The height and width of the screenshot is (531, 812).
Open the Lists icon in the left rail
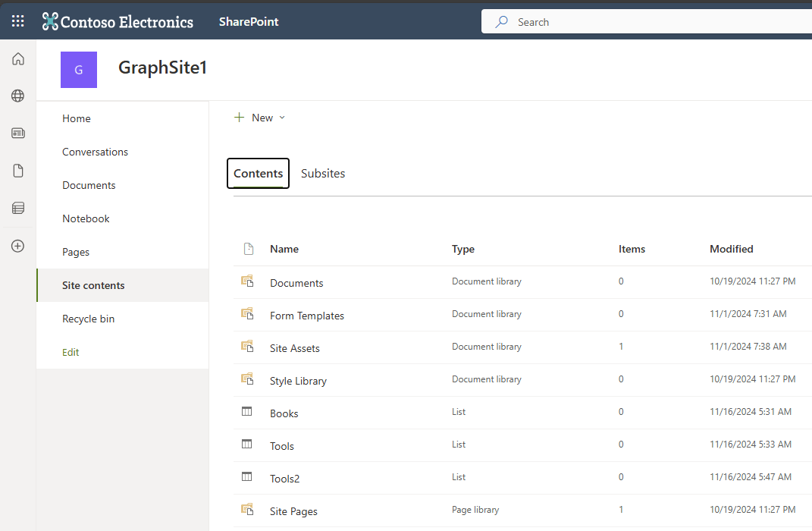[17, 208]
